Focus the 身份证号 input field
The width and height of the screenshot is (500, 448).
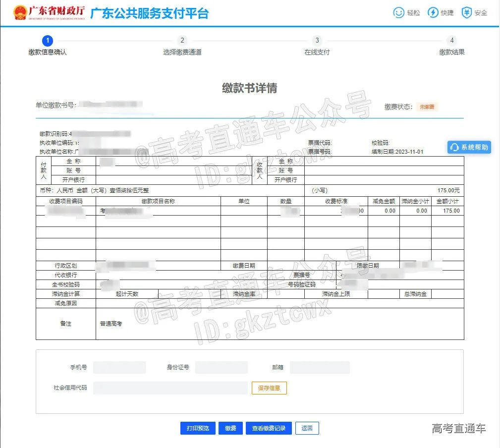(221, 367)
